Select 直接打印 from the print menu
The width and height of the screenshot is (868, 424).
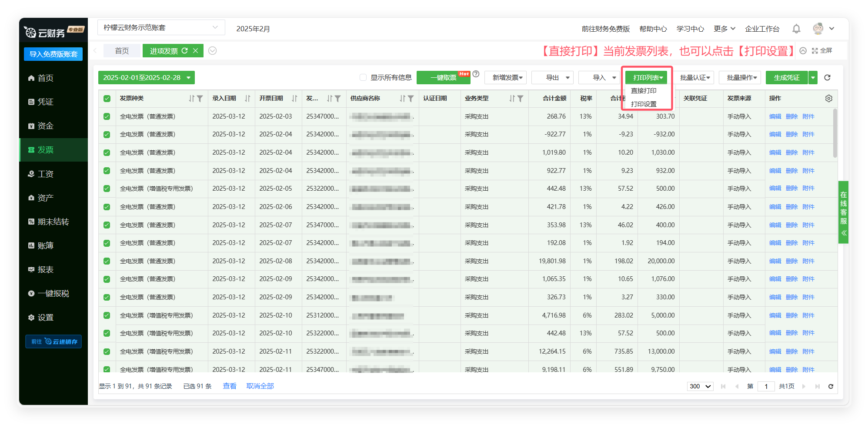pyautogui.click(x=644, y=90)
